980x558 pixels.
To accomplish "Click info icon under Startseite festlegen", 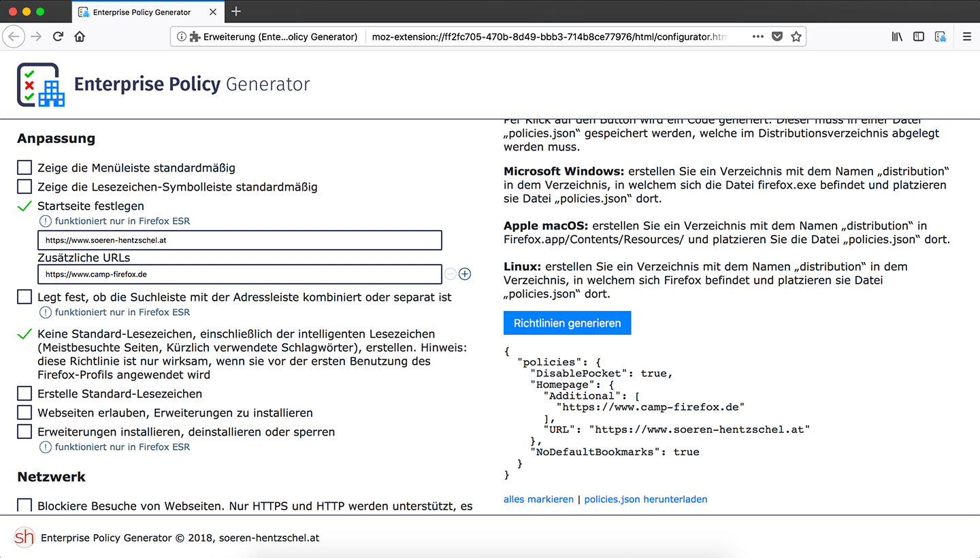I will pyautogui.click(x=45, y=221).
